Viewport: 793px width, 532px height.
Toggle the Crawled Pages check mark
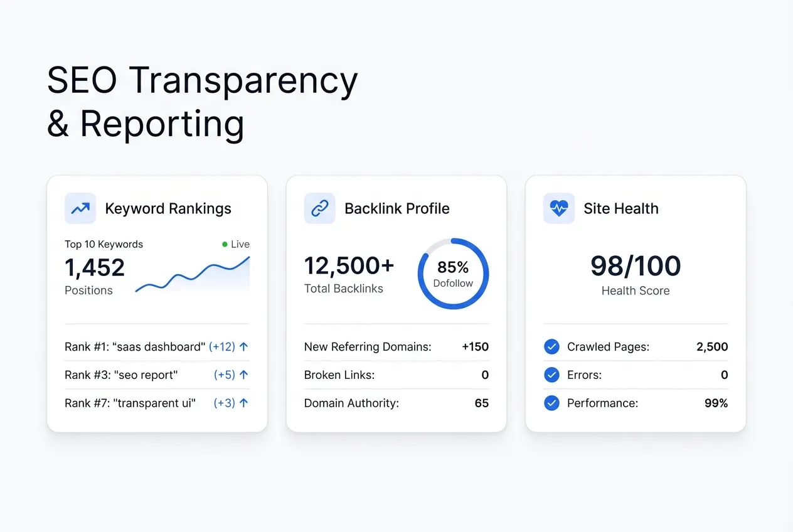pos(551,347)
